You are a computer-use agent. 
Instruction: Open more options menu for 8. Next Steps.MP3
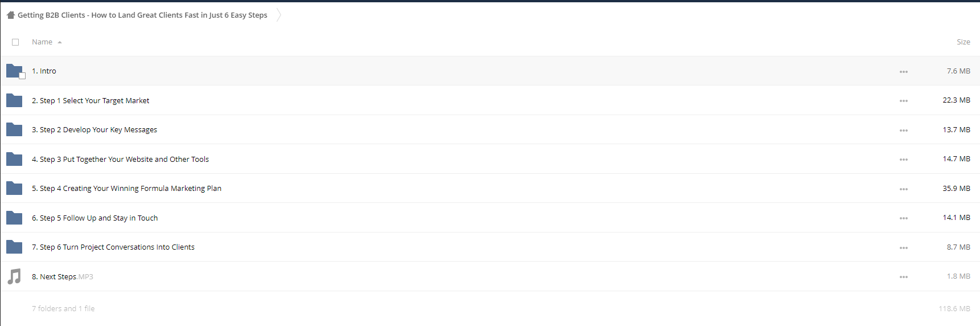tap(904, 277)
